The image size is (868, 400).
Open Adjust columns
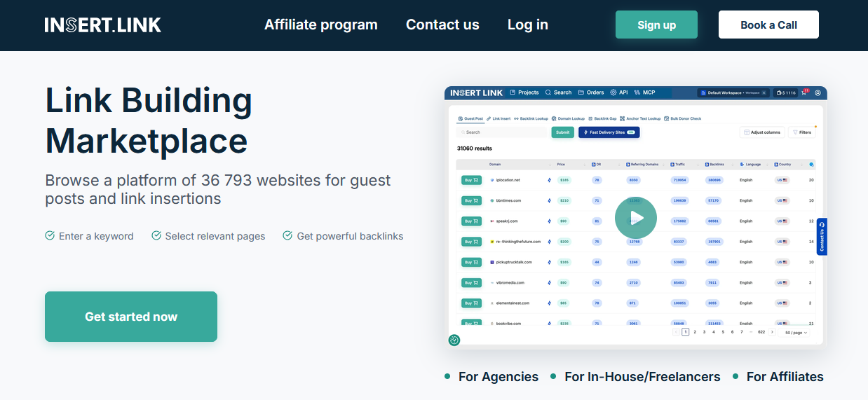tap(762, 132)
